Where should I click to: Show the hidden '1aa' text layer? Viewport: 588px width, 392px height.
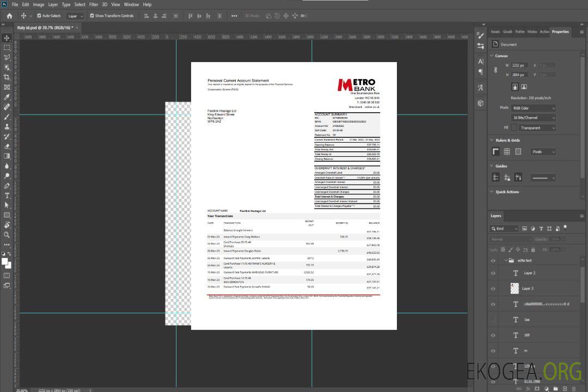493,320
